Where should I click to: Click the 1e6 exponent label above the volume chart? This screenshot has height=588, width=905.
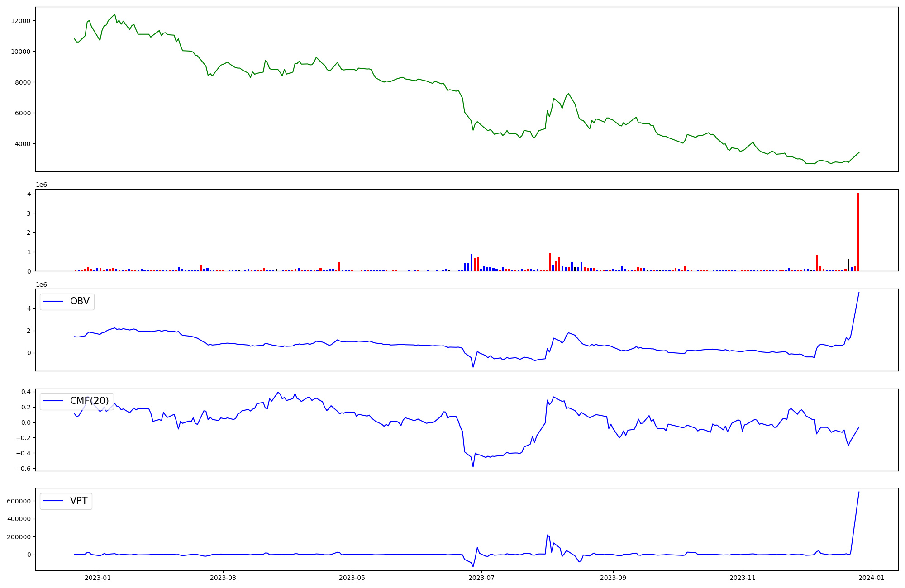(x=41, y=185)
